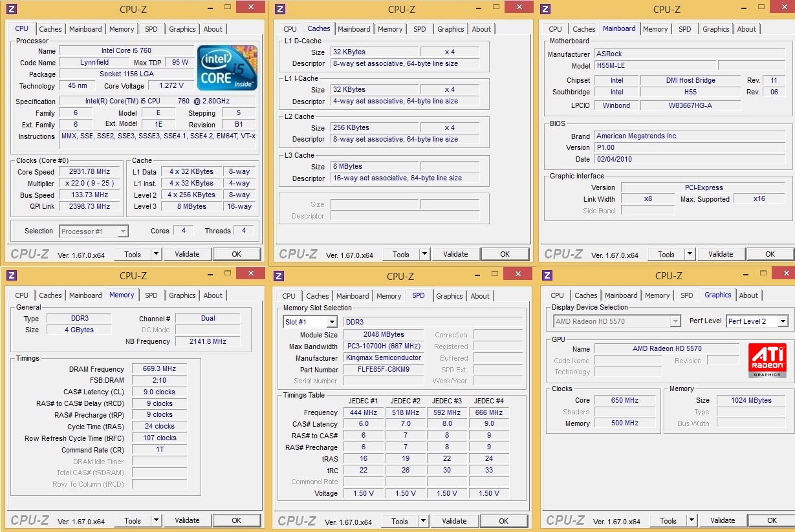Image resolution: width=795 pixels, height=532 pixels.
Task: Click the Multiplier value x 22.0 ( 9 - 25 )
Action: coord(89,184)
